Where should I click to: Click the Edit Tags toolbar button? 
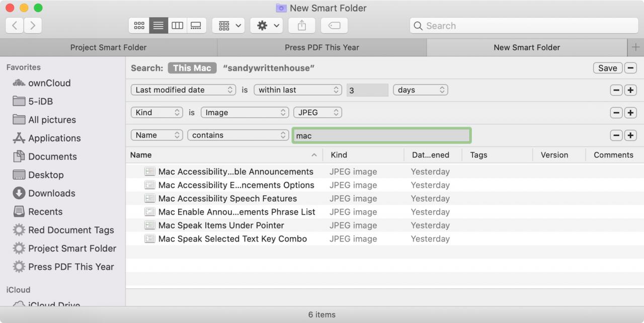click(x=334, y=26)
